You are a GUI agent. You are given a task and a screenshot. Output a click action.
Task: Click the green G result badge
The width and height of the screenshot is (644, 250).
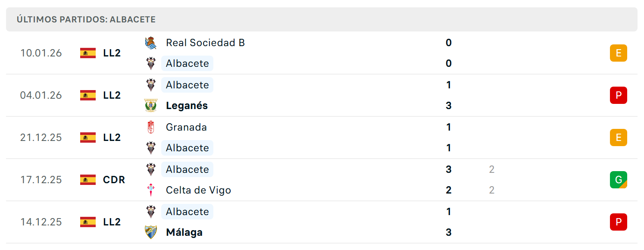(619, 180)
